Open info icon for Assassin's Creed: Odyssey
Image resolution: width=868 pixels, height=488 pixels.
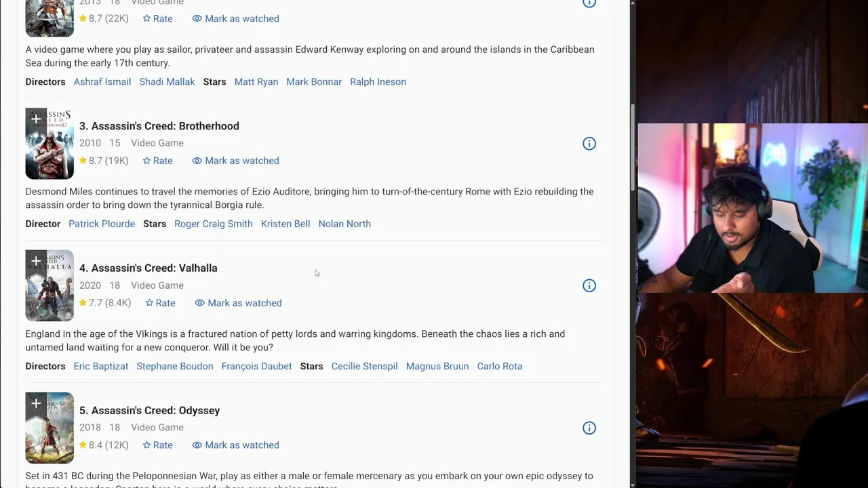[x=589, y=428]
